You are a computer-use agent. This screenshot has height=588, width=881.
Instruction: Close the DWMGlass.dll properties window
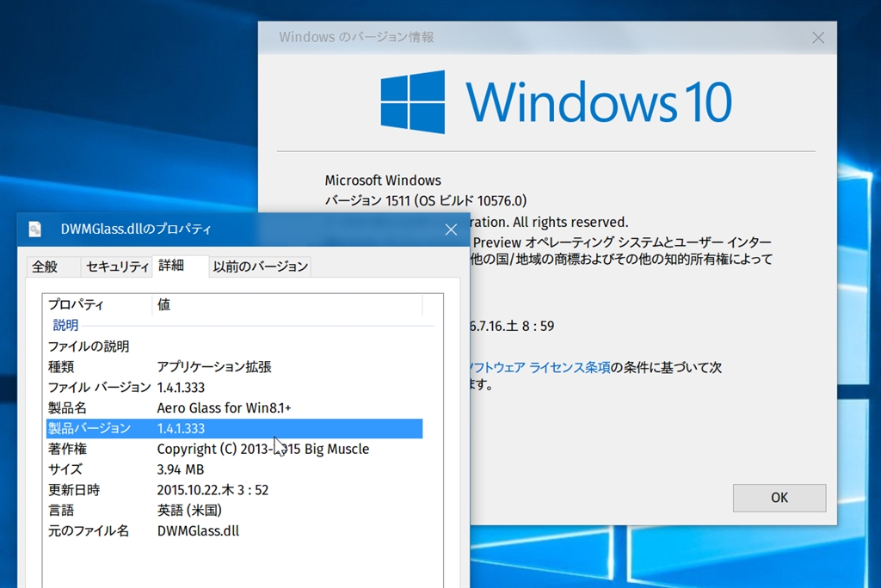[x=451, y=230]
